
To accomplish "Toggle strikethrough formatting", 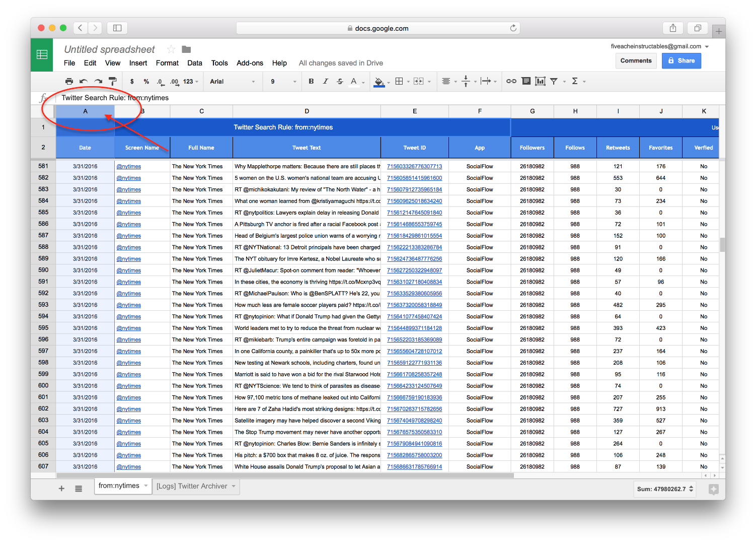I will (339, 81).
